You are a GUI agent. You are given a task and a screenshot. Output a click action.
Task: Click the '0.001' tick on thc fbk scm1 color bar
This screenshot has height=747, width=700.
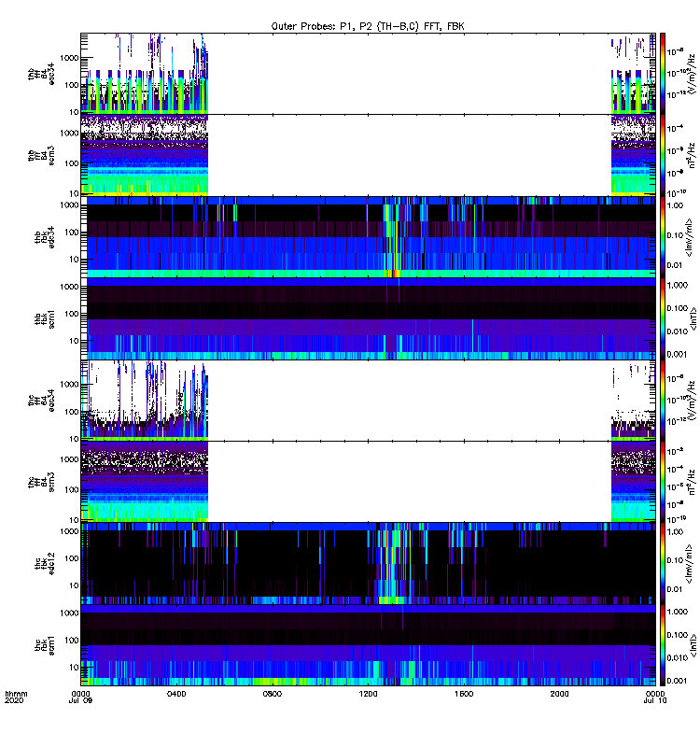(x=677, y=681)
